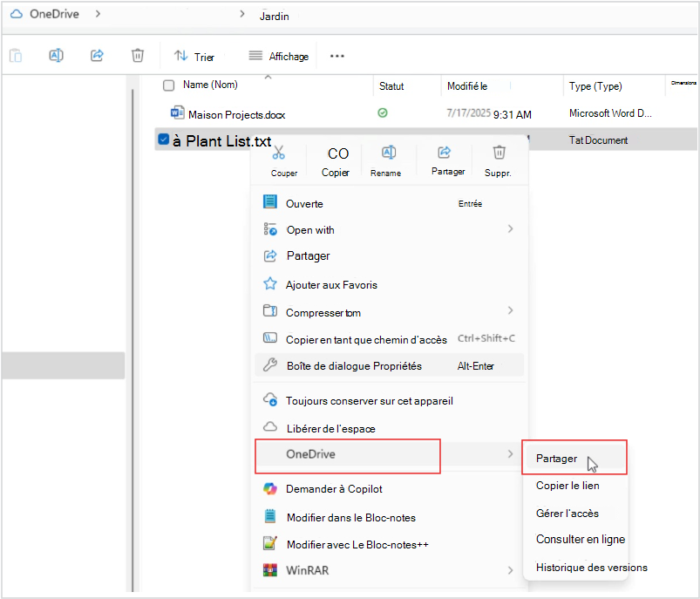Click the wrench icon beside Propriétés
This screenshot has width=700, height=599.
(270, 365)
